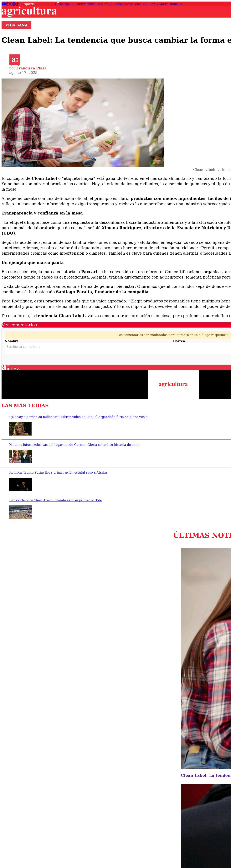Click the 'Escribe tu comentario' text field
231x868 pixels.
118,348
